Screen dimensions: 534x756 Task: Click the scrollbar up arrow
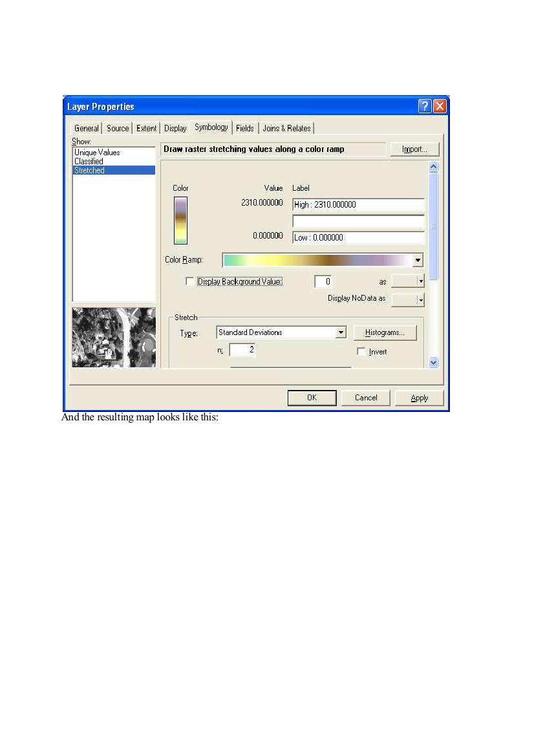[x=433, y=167]
